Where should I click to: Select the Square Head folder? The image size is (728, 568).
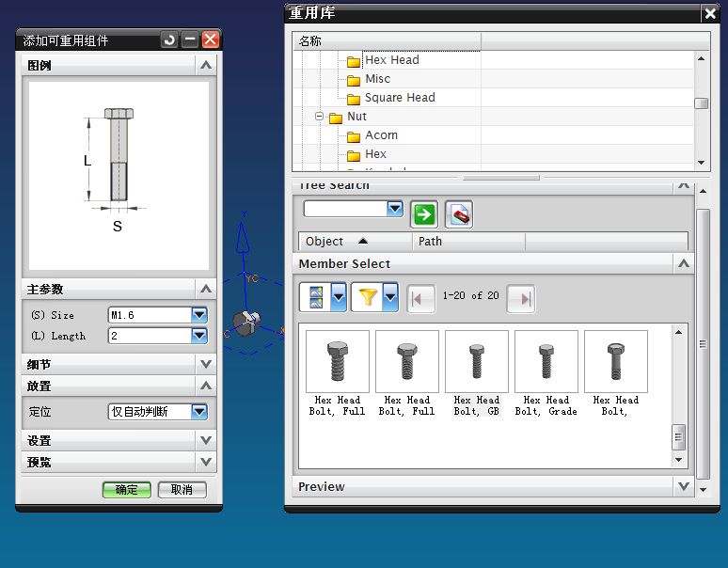tap(400, 98)
